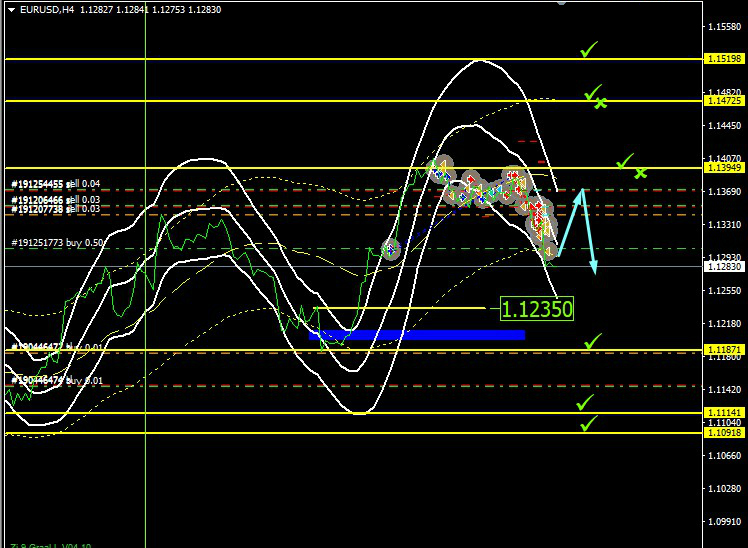Viewport: 748px width, 548px height.
Task: Click the 1.11871 yellow price tag on axis
Action: 722,350
